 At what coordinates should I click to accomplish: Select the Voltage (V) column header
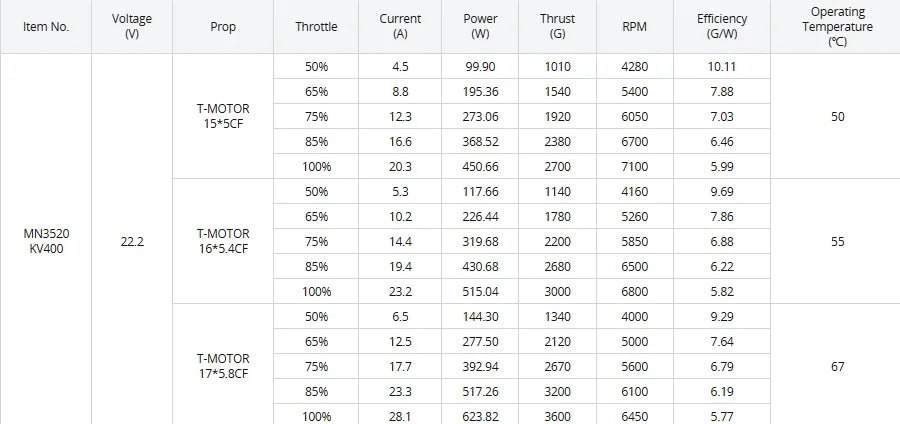[132, 27]
